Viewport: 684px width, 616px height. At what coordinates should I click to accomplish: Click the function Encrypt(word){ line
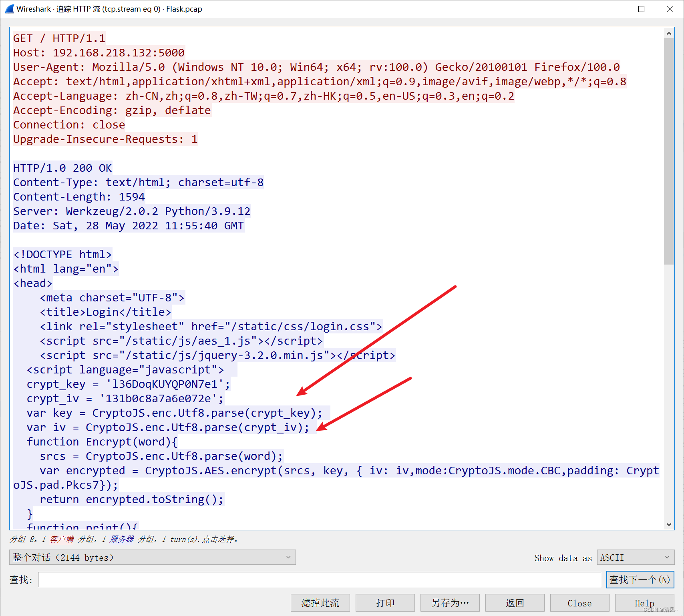click(x=102, y=442)
